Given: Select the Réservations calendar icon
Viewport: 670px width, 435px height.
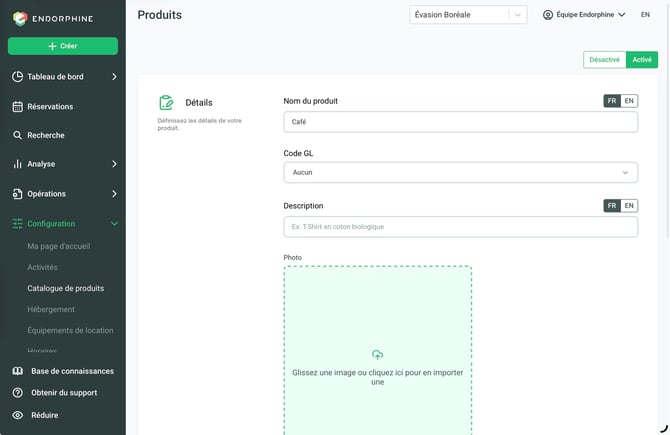Looking at the screenshot, I should (18, 106).
